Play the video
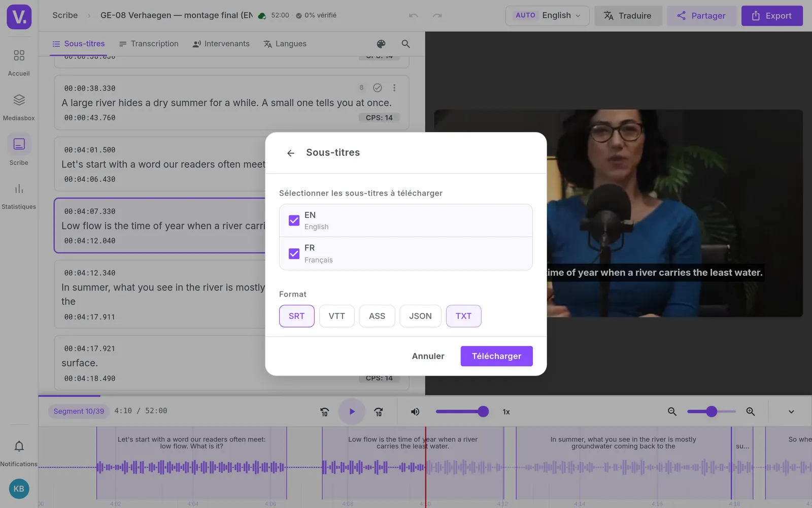Viewport: 812px width, 508px height. click(x=352, y=411)
